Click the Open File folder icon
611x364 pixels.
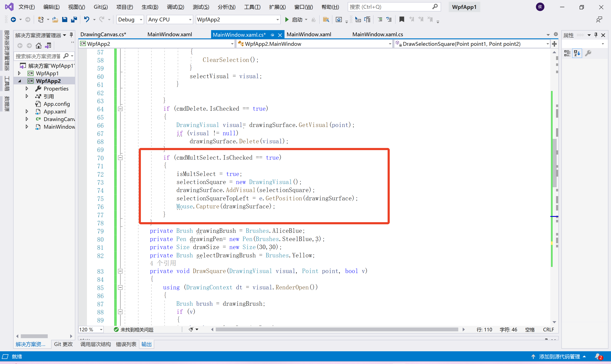pos(55,19)
